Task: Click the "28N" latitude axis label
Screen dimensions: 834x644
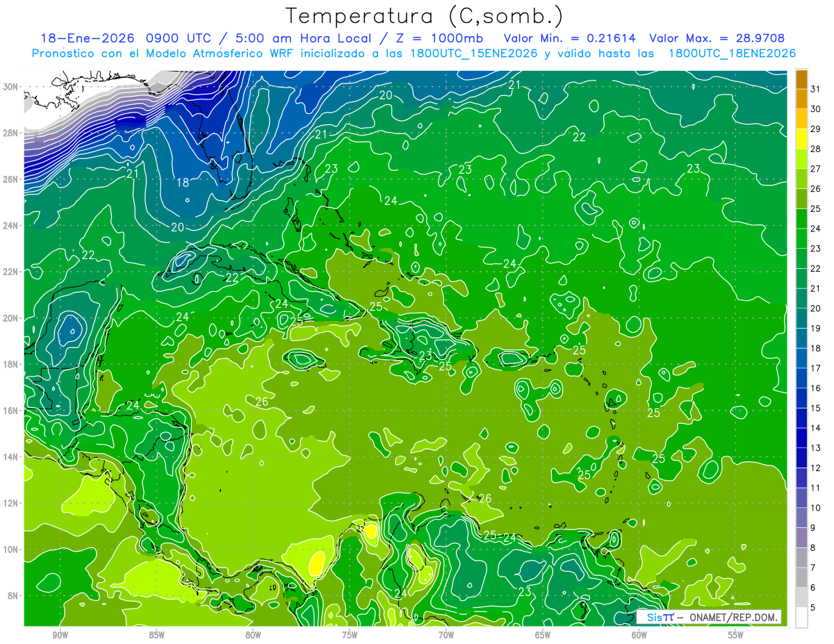Action: coord(12,133)
